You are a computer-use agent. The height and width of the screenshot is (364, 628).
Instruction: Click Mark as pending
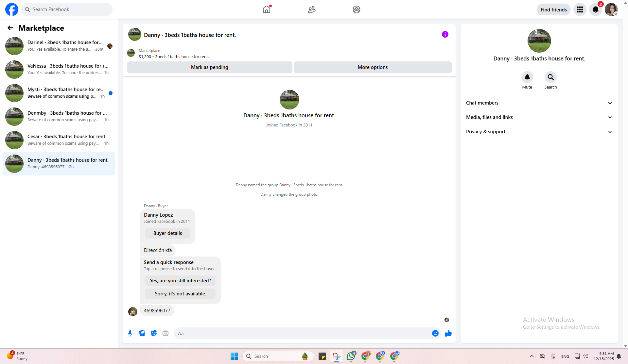[210, 67]
